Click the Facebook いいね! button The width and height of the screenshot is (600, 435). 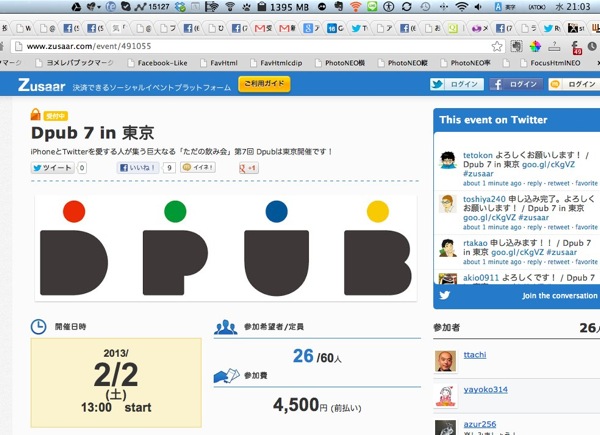click(x=137, y=168)
